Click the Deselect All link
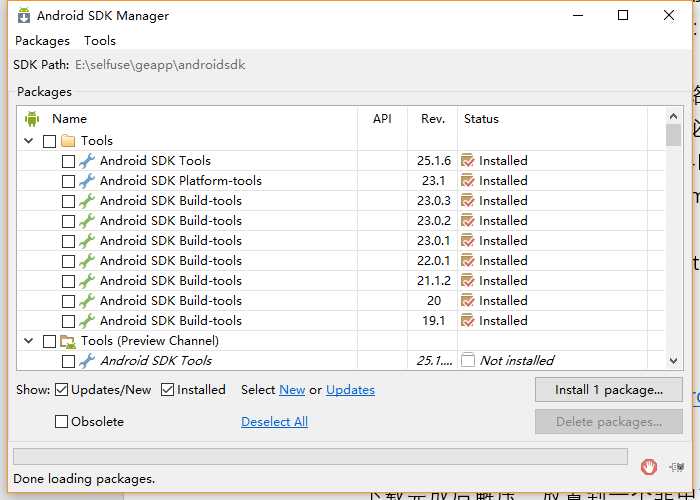700x500 pixels. [x=274, y=422]
